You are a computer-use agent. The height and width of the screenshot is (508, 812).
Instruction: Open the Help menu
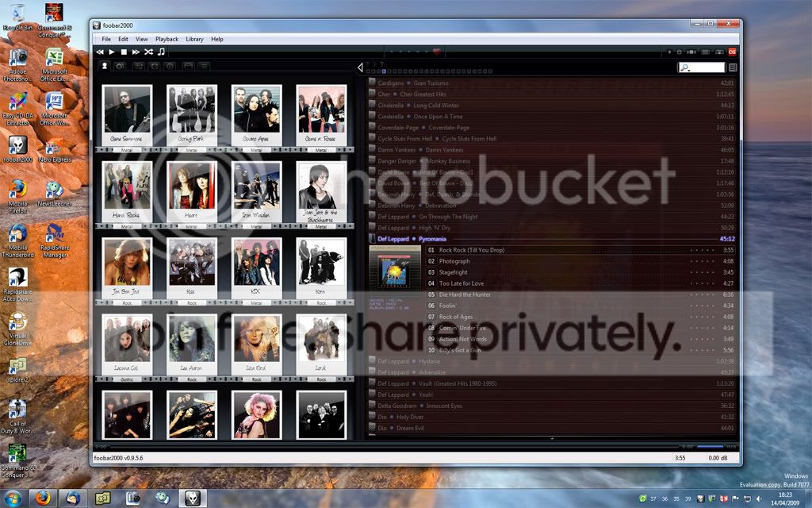(x=217, y=39)
